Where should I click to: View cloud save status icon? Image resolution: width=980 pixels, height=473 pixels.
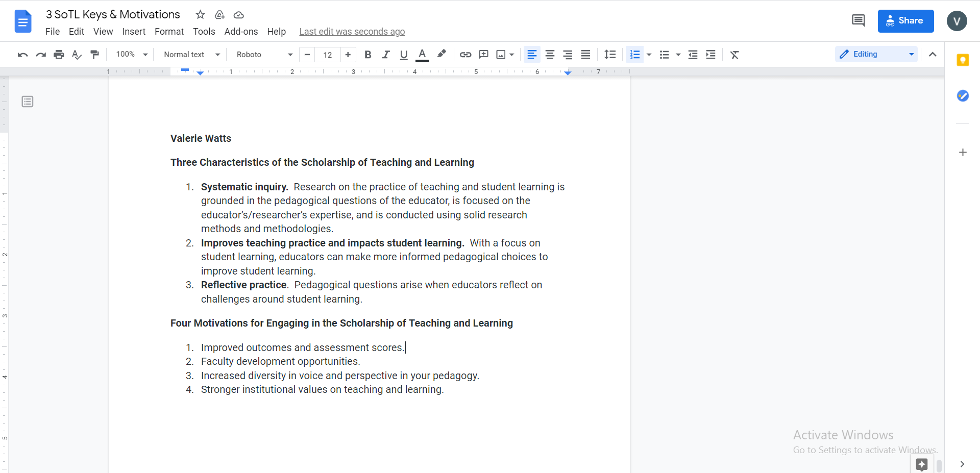click(238, 15)
